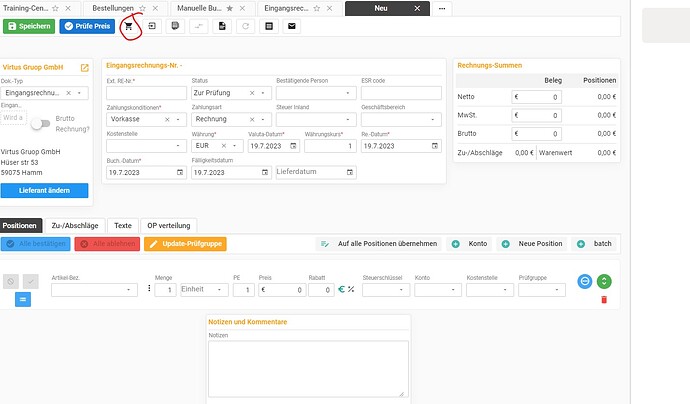
Task: Expand the Prüfgruppe dropdown
Action: 557,290
